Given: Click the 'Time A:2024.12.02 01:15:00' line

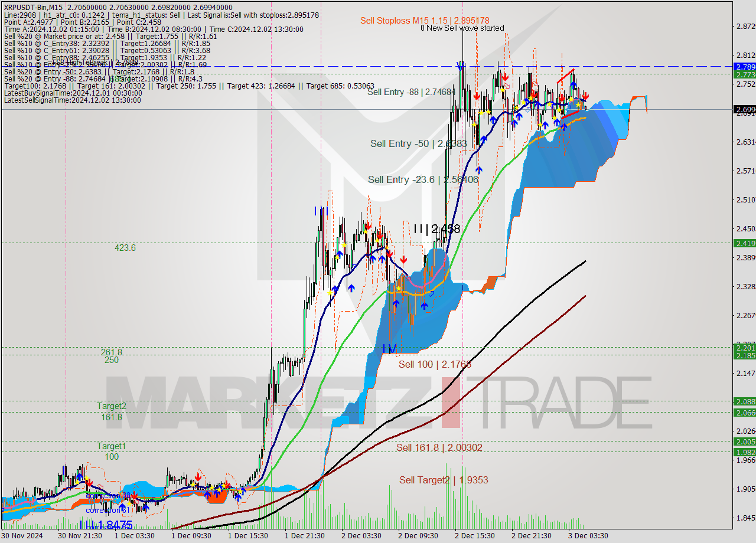Looking at the screenshot, I should (154, 30).
